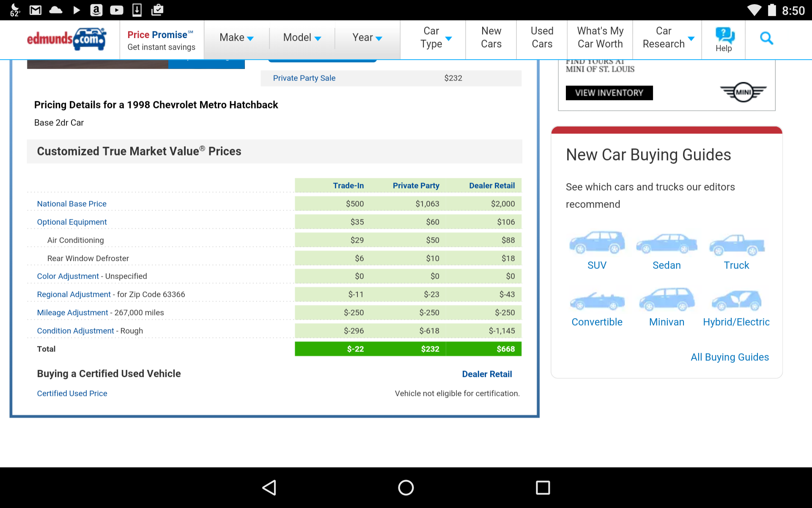Click the New Car Buying Guides heading
812x508 pixels.
coord(648,155)
